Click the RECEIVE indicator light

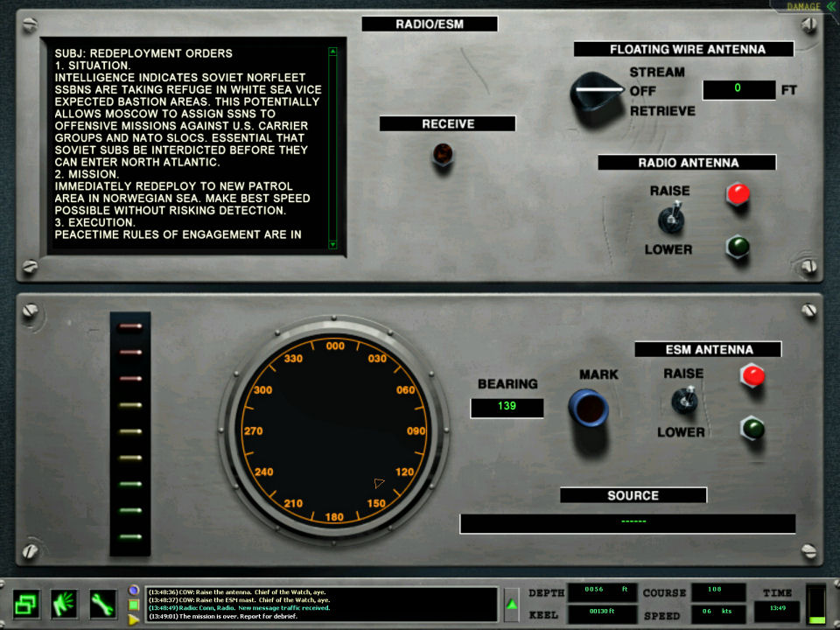(x=443, y=156)
